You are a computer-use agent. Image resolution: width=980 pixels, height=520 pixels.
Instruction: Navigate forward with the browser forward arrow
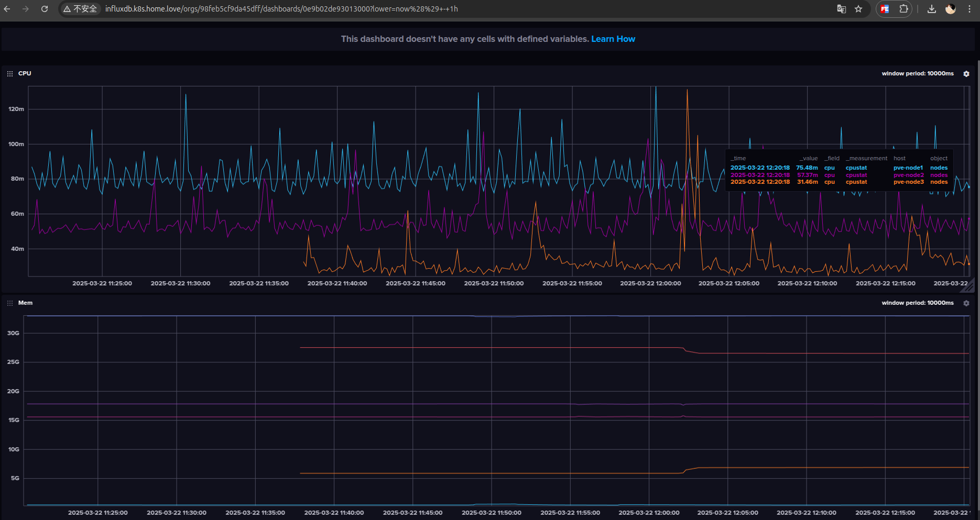click(x=25, y=9)
